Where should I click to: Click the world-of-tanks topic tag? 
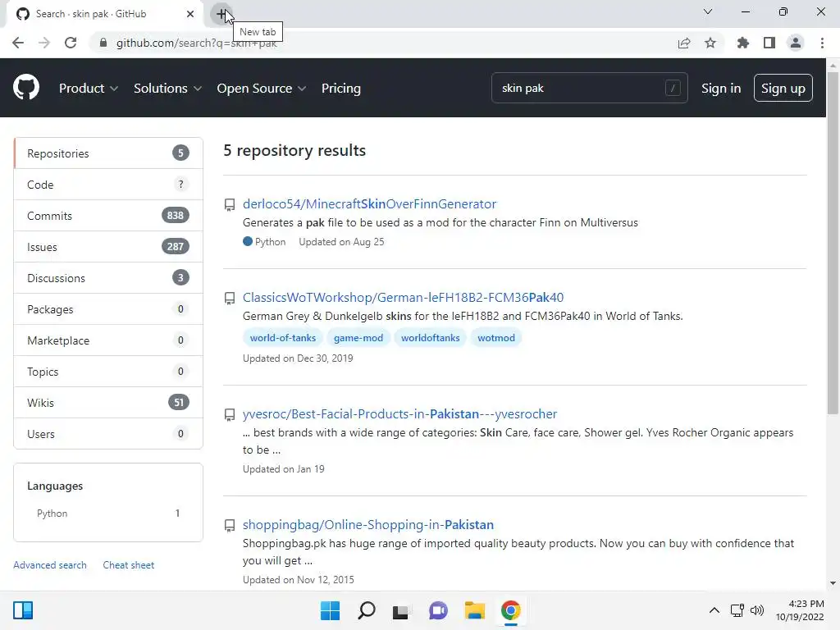[283, 337]
